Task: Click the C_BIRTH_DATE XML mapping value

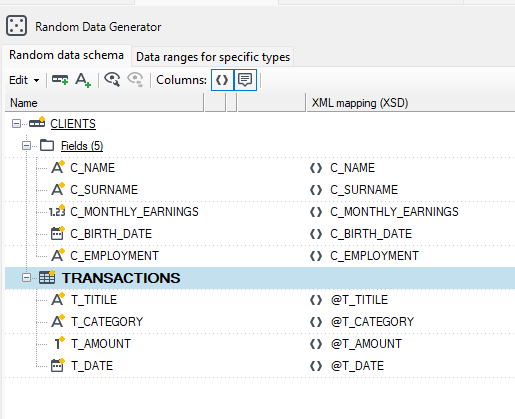Action: [371, 234]
